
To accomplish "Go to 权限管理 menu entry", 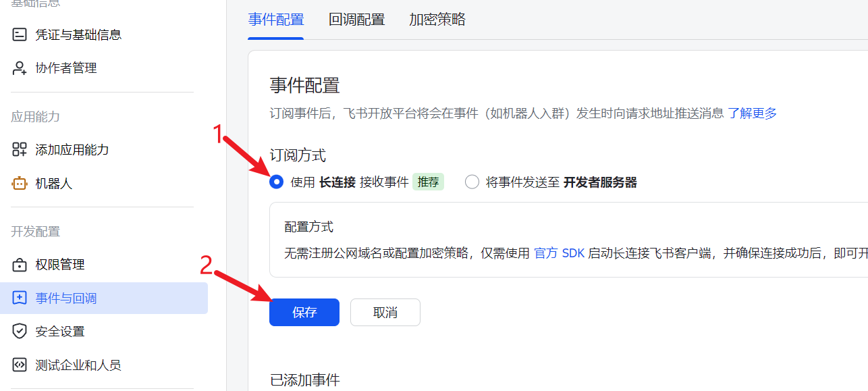I will pos(60,265).
